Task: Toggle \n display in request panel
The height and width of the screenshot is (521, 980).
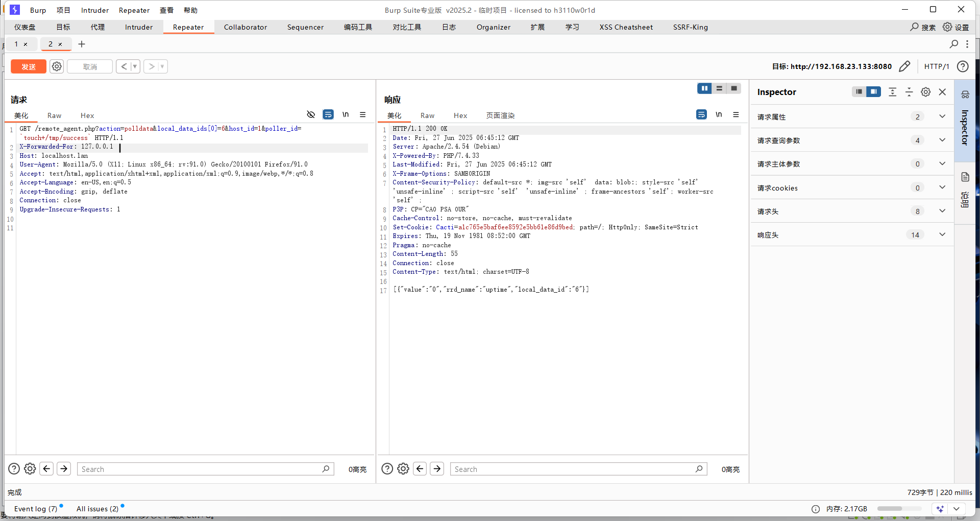Action: [346, 114]
